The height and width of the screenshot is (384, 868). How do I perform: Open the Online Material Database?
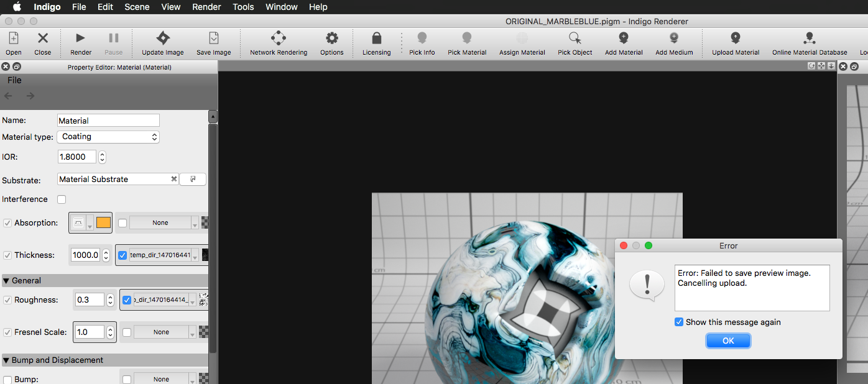coord(809,39)
